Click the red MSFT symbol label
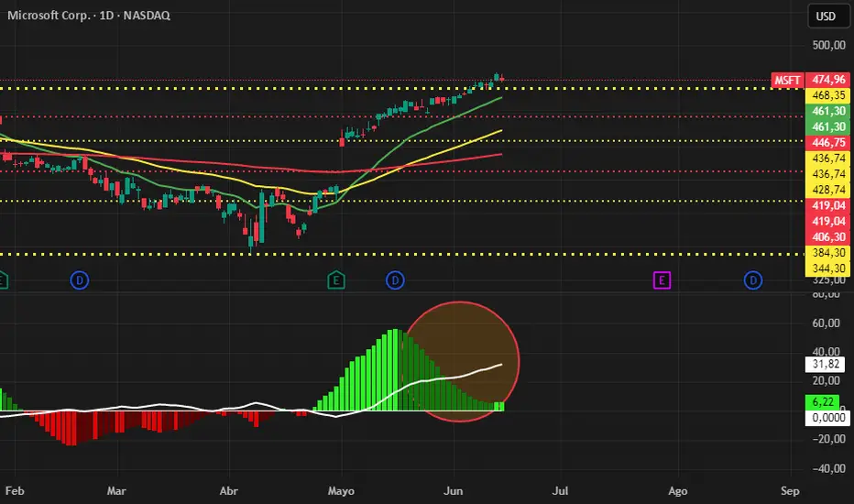Viewport: 854px width, 504px height. 787,80
